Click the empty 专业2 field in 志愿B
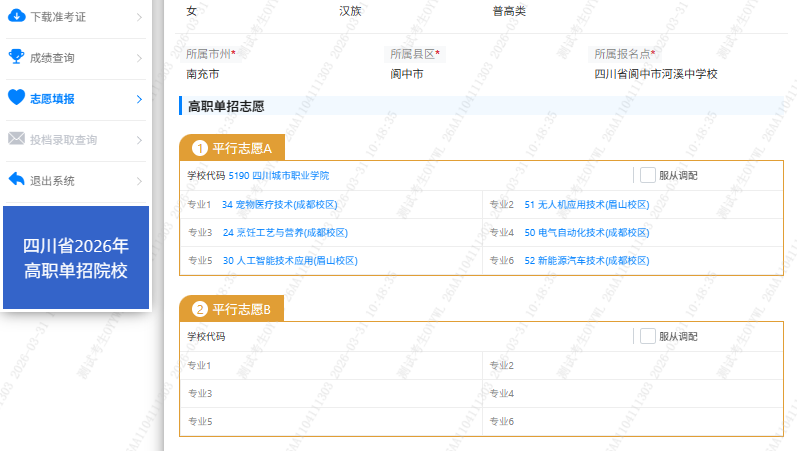Viewport: 797px width, 451px height. pos(633,366)
